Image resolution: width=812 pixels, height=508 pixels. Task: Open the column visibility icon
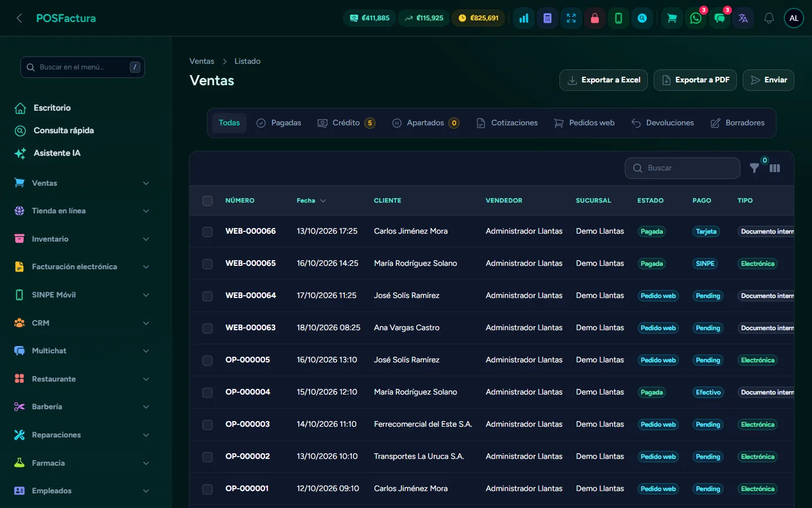tap(775, 168)
